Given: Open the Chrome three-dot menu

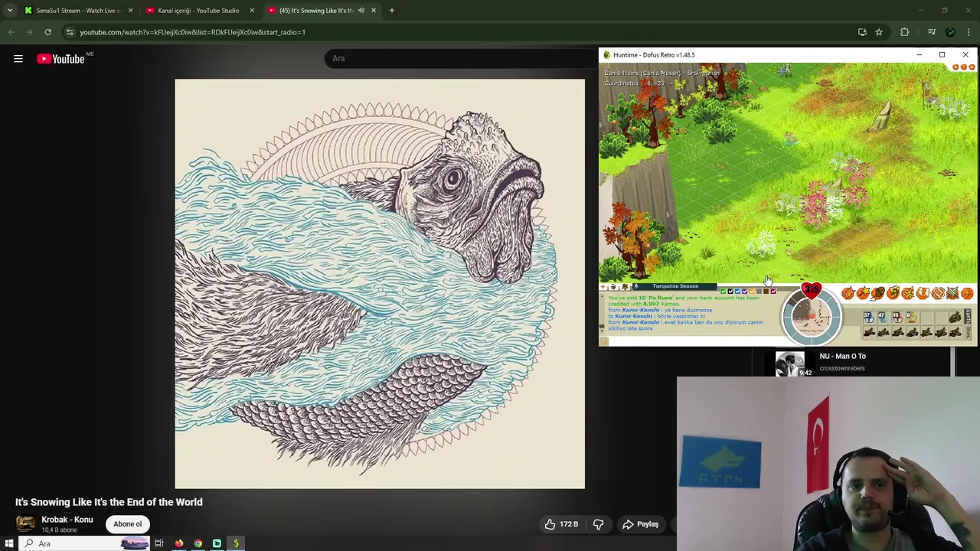Looking at the screenshot, I should point(969,32).
